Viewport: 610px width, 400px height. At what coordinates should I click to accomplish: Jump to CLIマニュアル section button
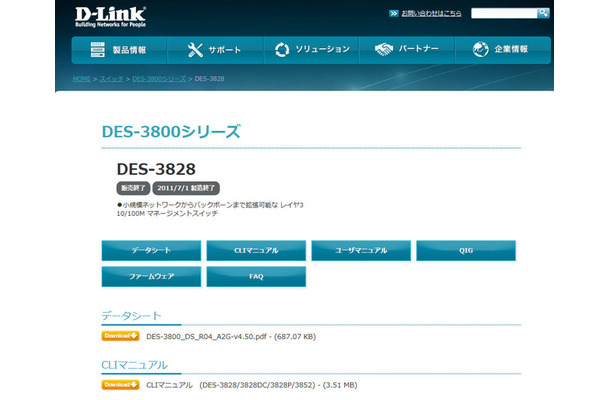pyautogui.click(x=256, y=251)
